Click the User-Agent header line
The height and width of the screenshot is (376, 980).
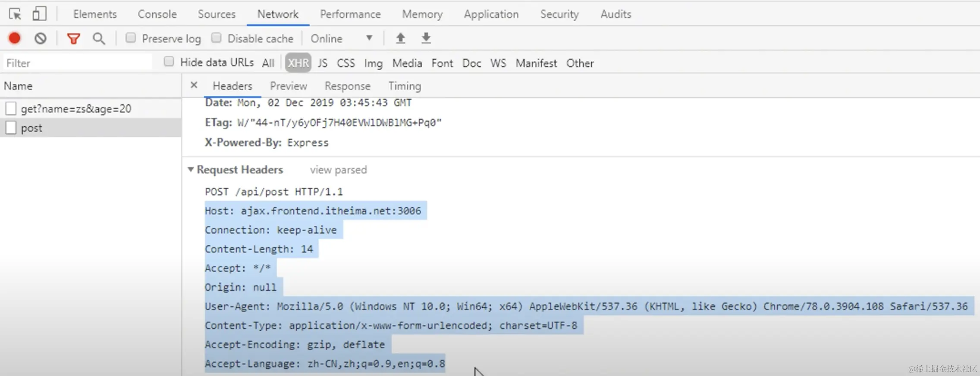pyautogui.click(x=587, y=306)
